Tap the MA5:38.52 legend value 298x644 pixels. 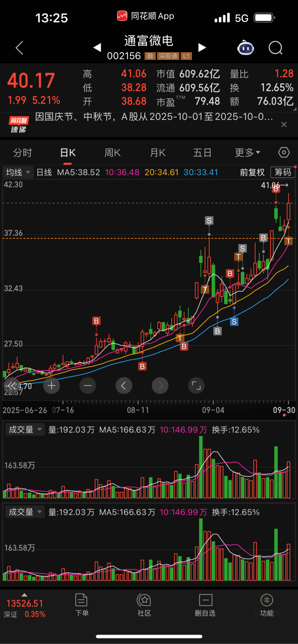(79, 172)
